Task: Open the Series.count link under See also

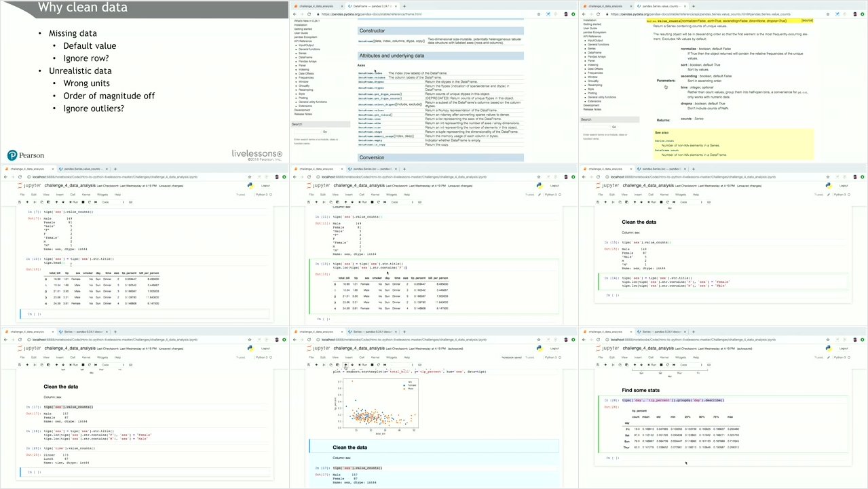Action: tap(664, 141)
